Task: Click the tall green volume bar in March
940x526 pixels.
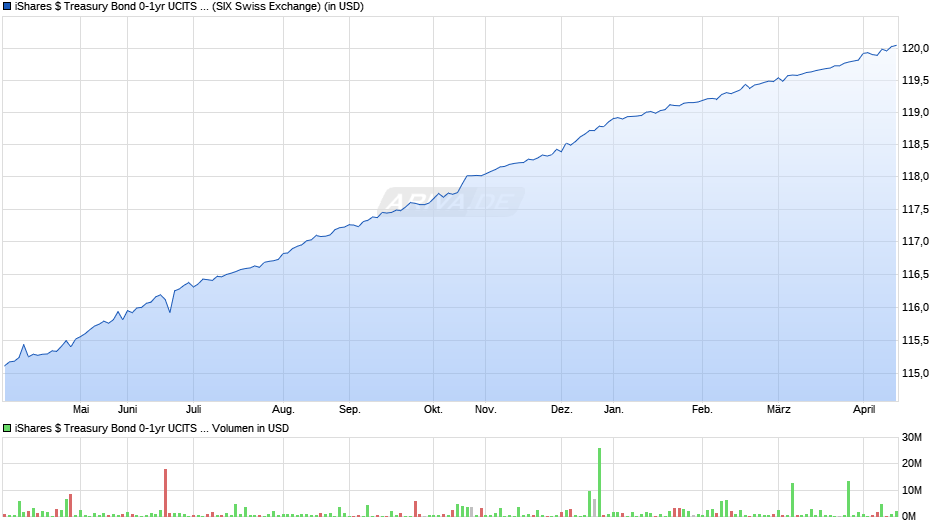Action: coord(793,500)
